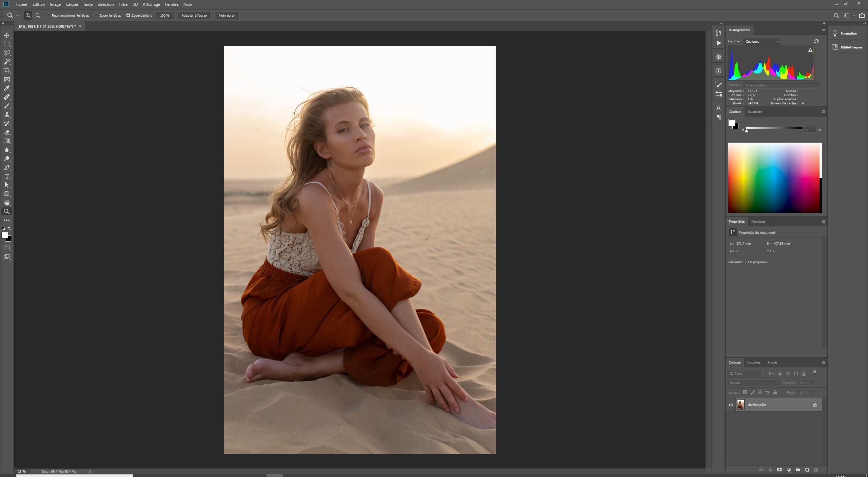Open the Clone Stamp tool
This screenshot has height=477, width=868.
tap(7, 115)
